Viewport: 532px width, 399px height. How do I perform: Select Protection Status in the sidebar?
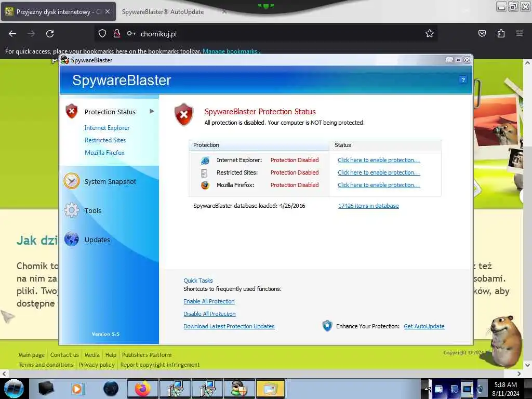[x=110, y=112]
